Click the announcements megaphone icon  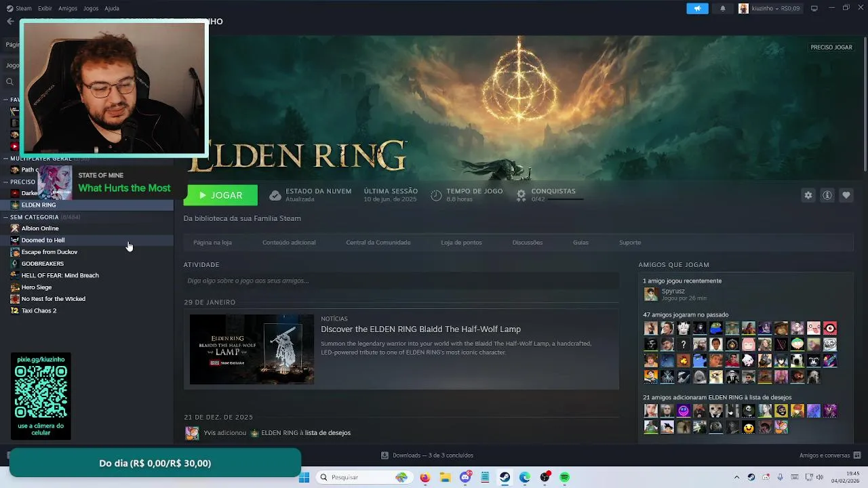click(x=697, y=8)
